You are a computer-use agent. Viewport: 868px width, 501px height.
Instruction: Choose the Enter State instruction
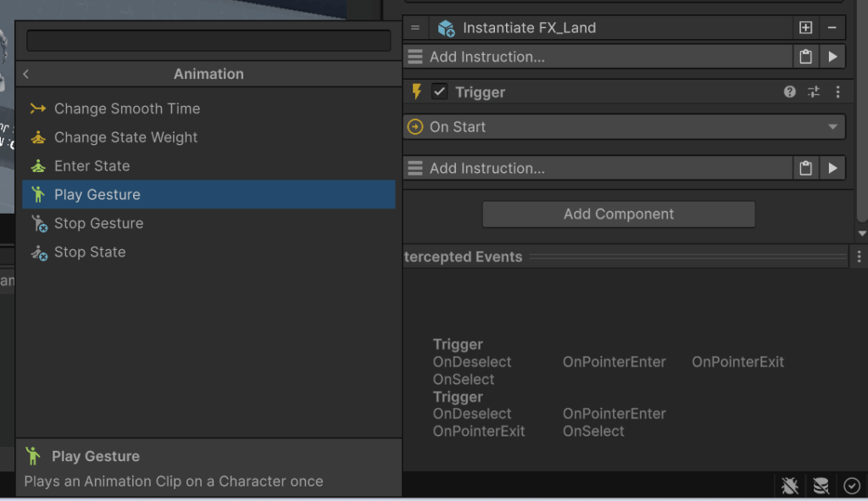coord(92,166)
